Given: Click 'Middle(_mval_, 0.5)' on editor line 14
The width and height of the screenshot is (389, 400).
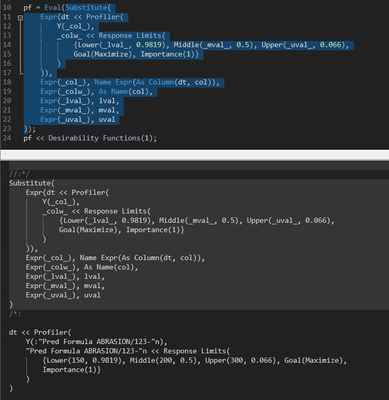Looking at the screenshot, I should [213, 45].
